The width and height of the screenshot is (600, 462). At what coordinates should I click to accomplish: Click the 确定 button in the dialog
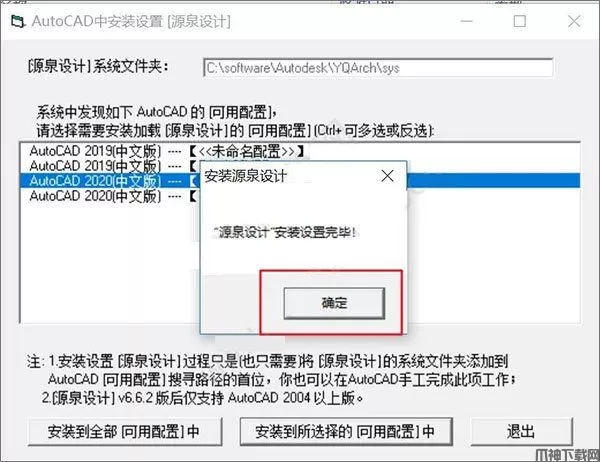(x=334, y=303)
